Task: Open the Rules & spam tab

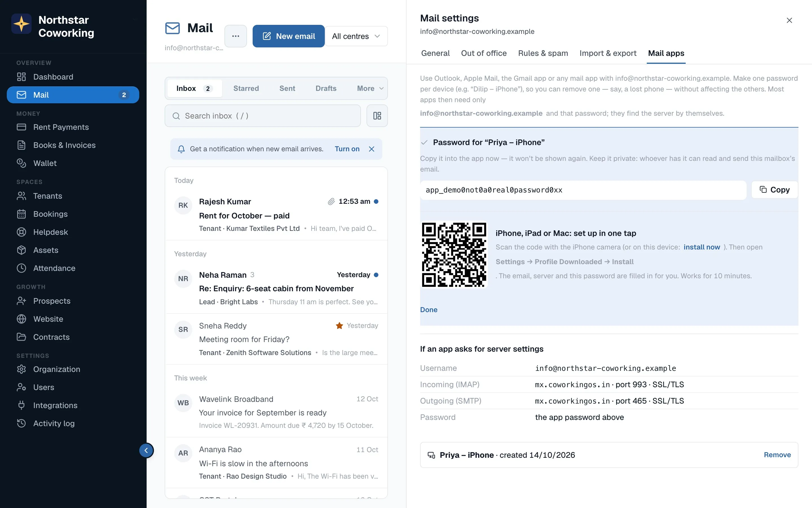Action: [543, 53]
